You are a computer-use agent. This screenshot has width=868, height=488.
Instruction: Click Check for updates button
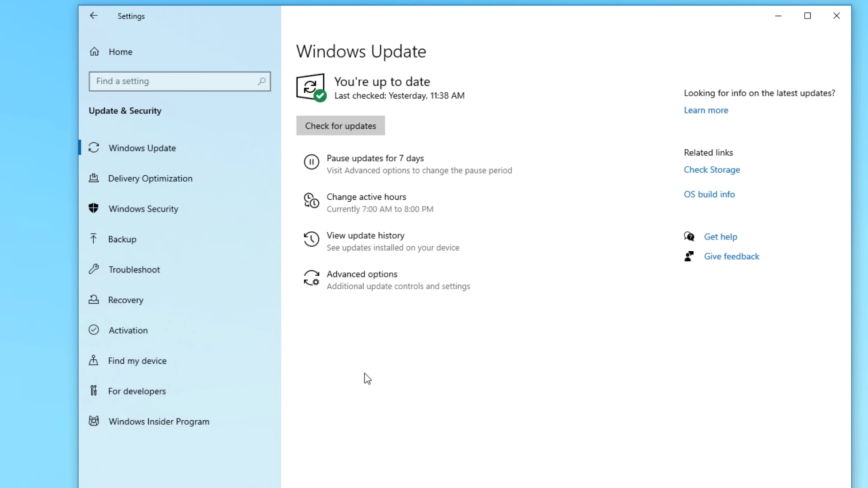[x=340, y=126]
